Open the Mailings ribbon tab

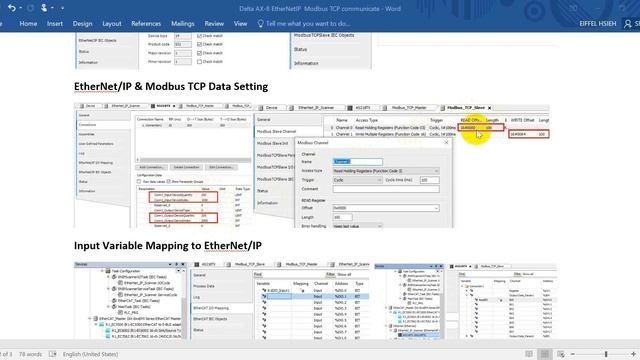pyautogui.click(x=183, y=24)
